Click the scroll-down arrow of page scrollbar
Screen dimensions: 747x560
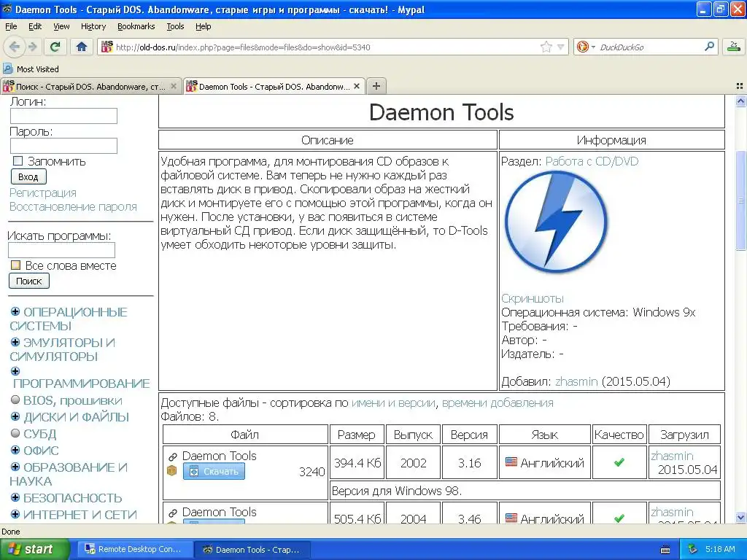point(740,518)
